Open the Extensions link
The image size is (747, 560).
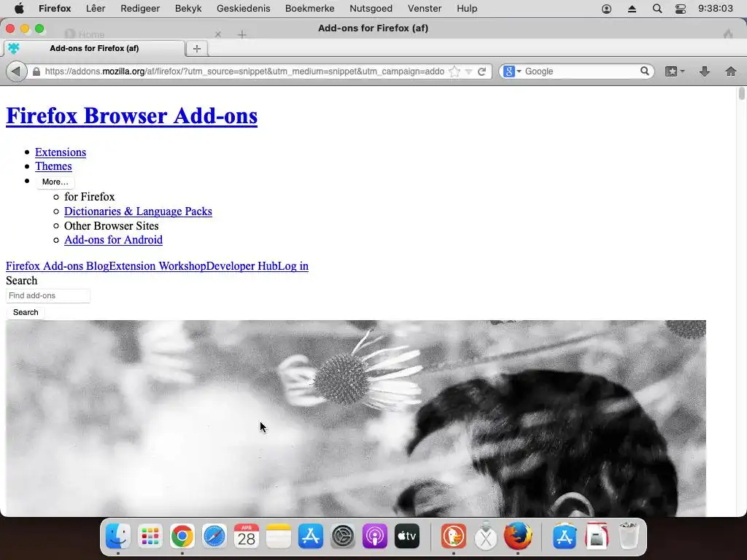[x=61, y=152]
